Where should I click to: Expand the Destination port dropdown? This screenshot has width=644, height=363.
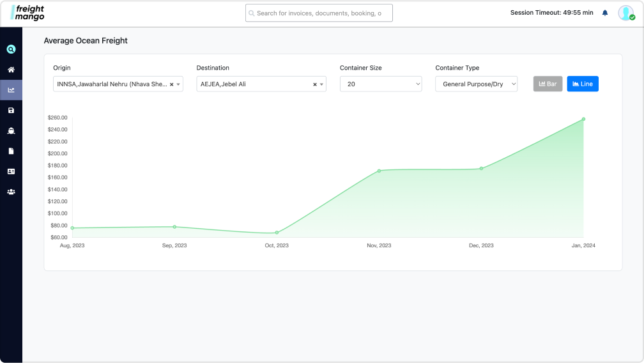tap(321, 84)
